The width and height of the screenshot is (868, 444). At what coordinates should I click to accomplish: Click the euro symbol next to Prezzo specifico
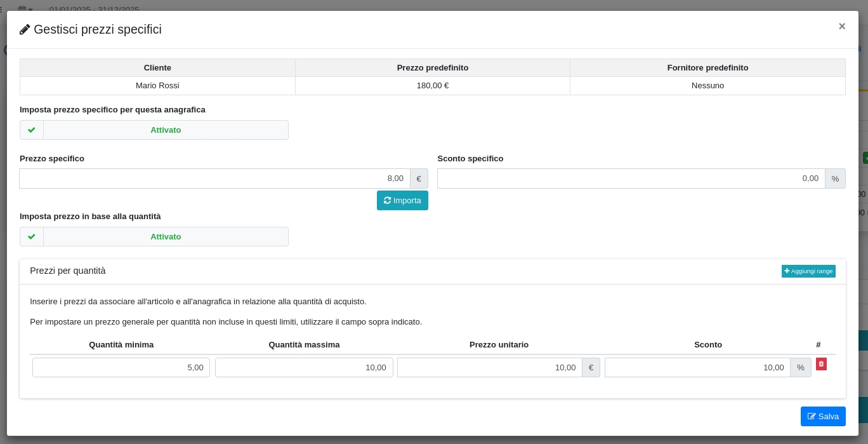(x=419, y=178)
